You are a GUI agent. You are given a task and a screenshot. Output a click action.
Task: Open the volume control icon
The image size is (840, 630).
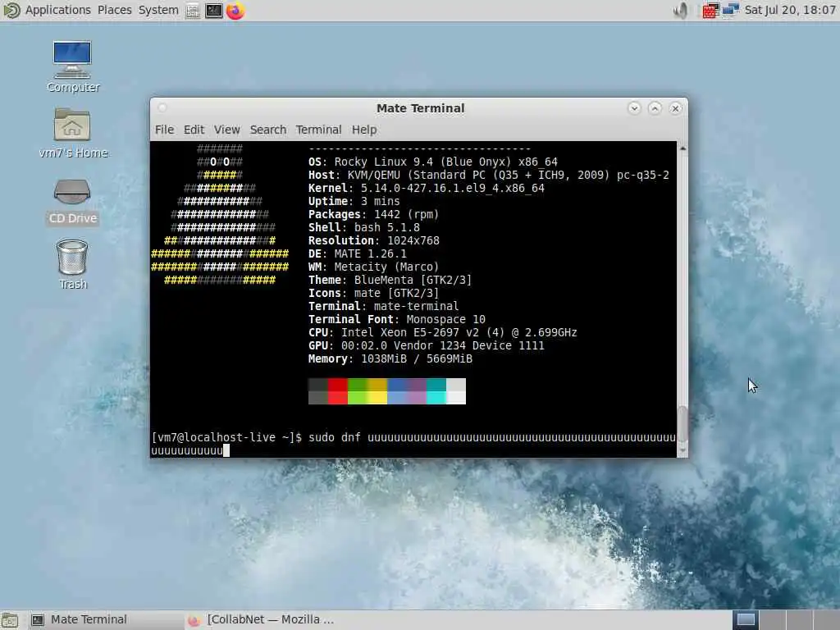pyautogui.click(x=680, y=10)
